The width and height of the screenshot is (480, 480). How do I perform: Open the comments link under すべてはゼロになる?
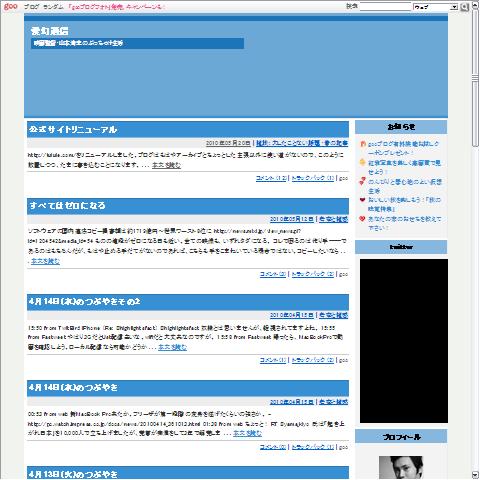pos(273,274)
